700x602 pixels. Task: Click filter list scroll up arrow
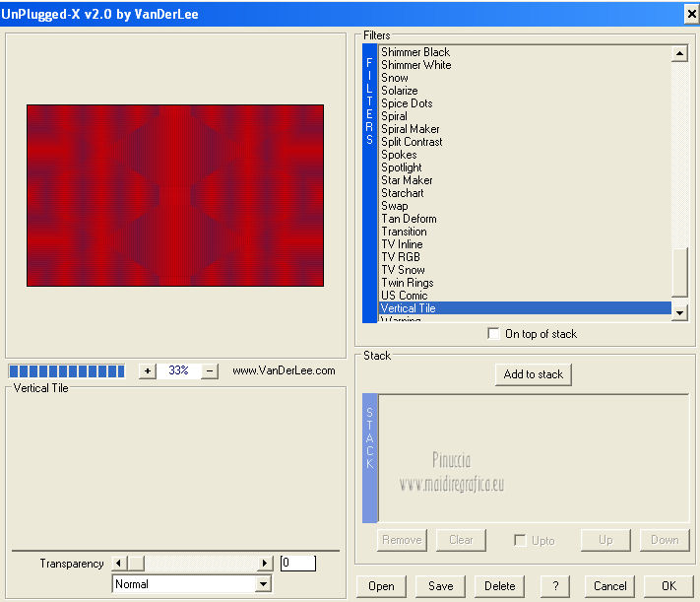679,53
